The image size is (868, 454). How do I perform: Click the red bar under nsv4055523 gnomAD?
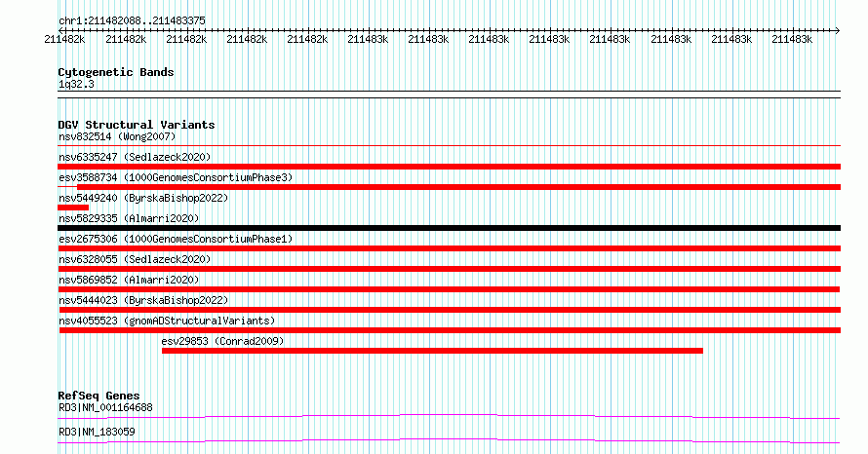click(x=450, y=330)
